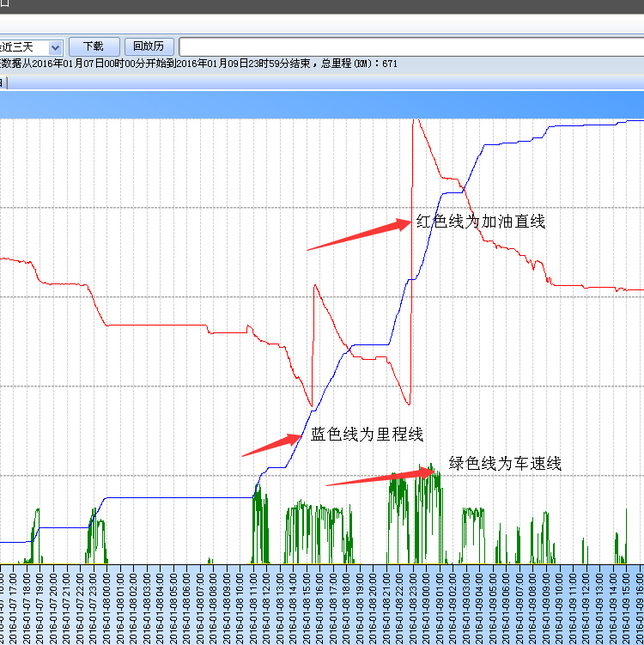Click the dark title bar at the top

pos(322,7)
